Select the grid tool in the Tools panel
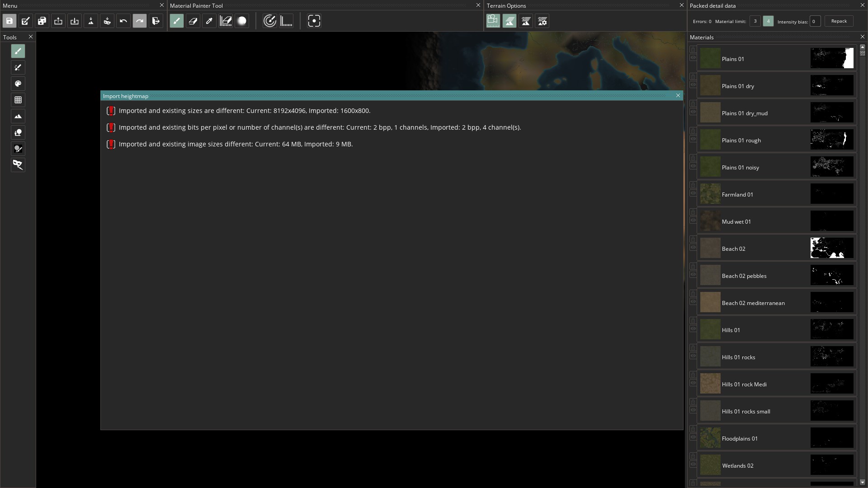The width and height of the screenshot is (868, 488). pyautogui.click(x=18, y=100)
